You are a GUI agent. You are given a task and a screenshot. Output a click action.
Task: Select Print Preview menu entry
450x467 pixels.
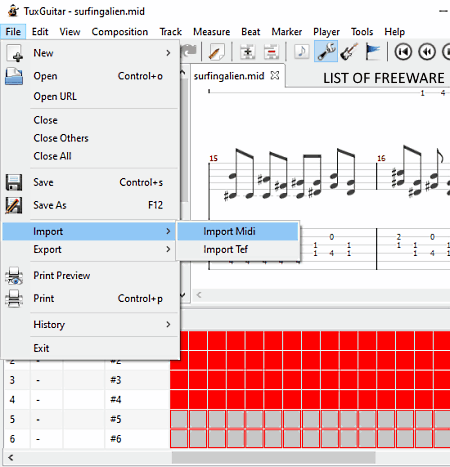tap(90, 276)
